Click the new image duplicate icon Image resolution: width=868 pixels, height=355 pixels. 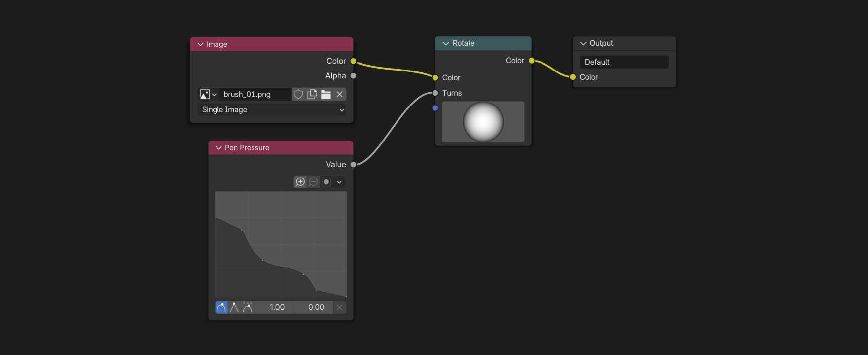coord(312,94)
